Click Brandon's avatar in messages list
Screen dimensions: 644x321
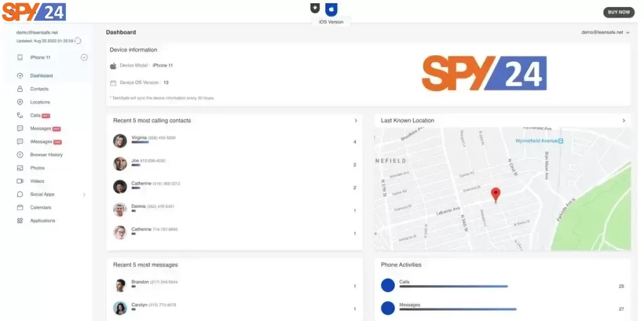pyautogui.click(x=120, y=285)
